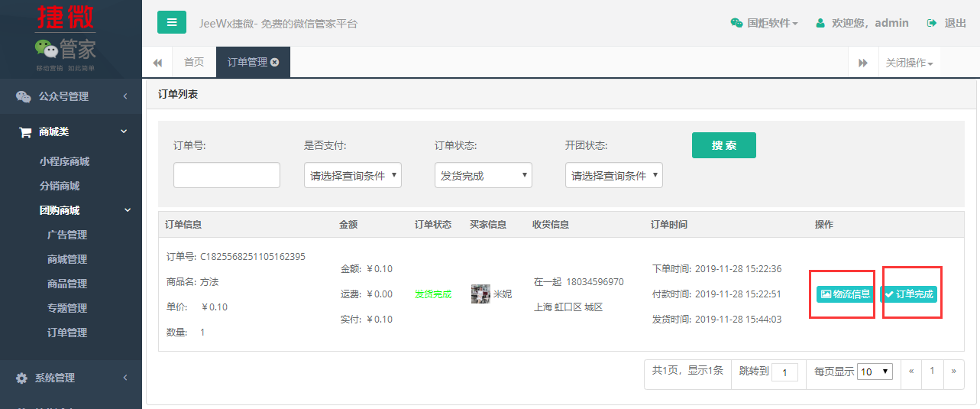The height and width of the screenshot is (409, 980).
Task: Click the gear icon for 系统管理
Action: (x=22, y=378)
